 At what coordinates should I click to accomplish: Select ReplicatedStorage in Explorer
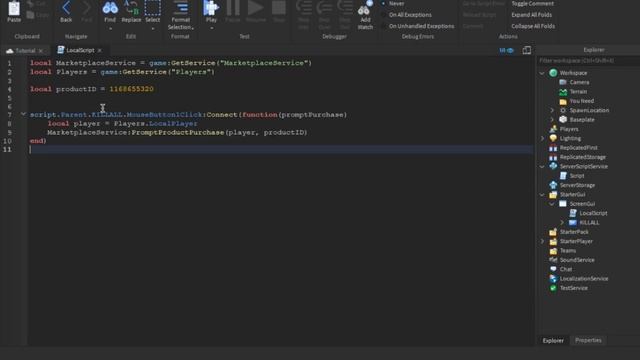[582, 157]
